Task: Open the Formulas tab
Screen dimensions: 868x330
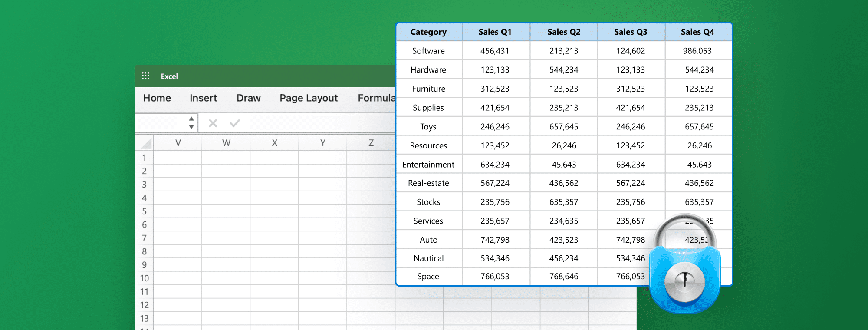Action: coord(376,98)
